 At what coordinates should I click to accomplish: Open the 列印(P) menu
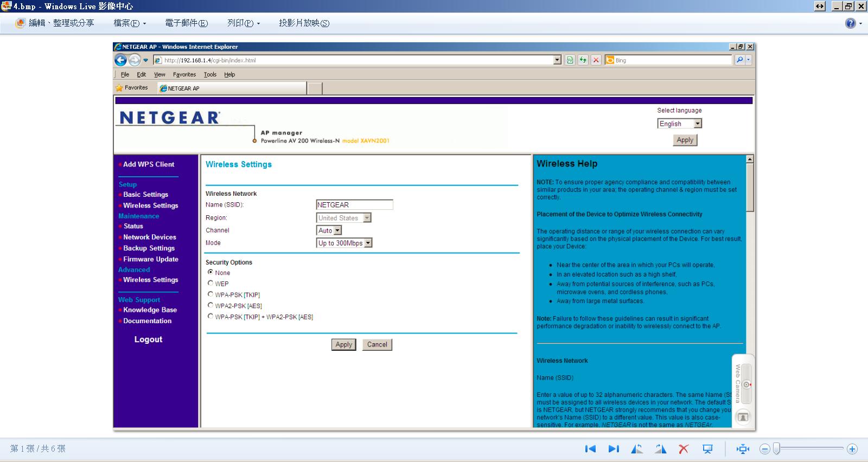point(244,23)
